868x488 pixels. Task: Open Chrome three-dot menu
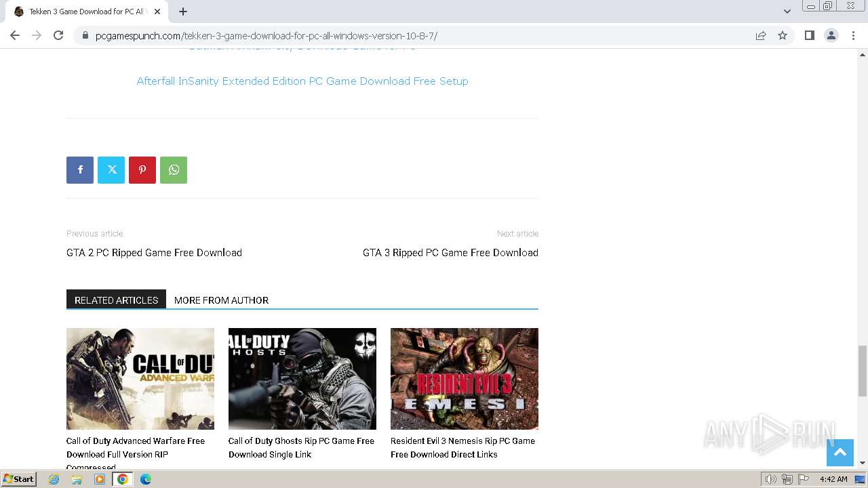point(853,35)
